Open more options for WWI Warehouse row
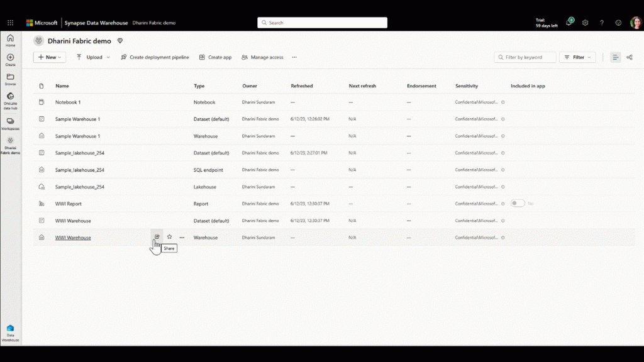Image resolution: width=644 pixels, height=362 pixels. [182, 237]
